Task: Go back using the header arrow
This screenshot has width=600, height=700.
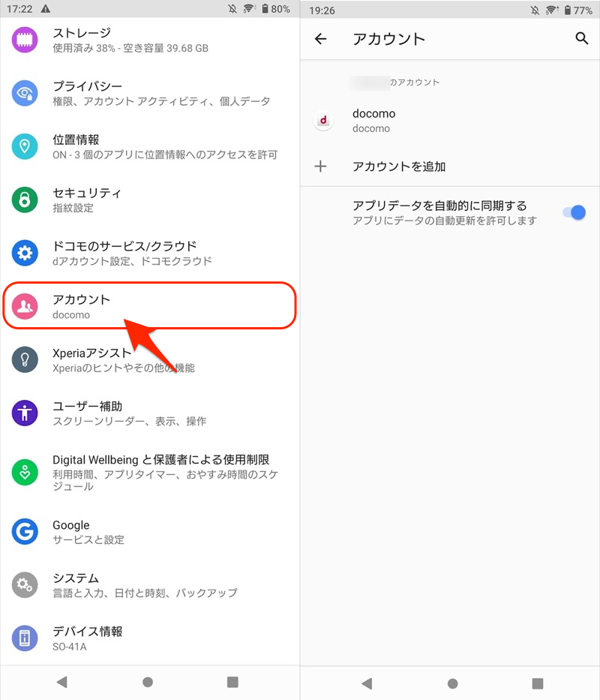Action: (320, 39)
